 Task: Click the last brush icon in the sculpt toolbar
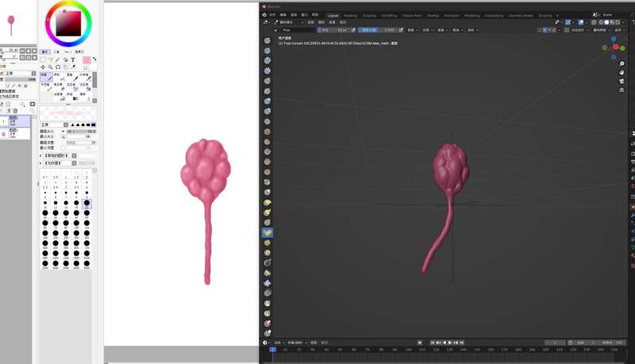(267, 333)
